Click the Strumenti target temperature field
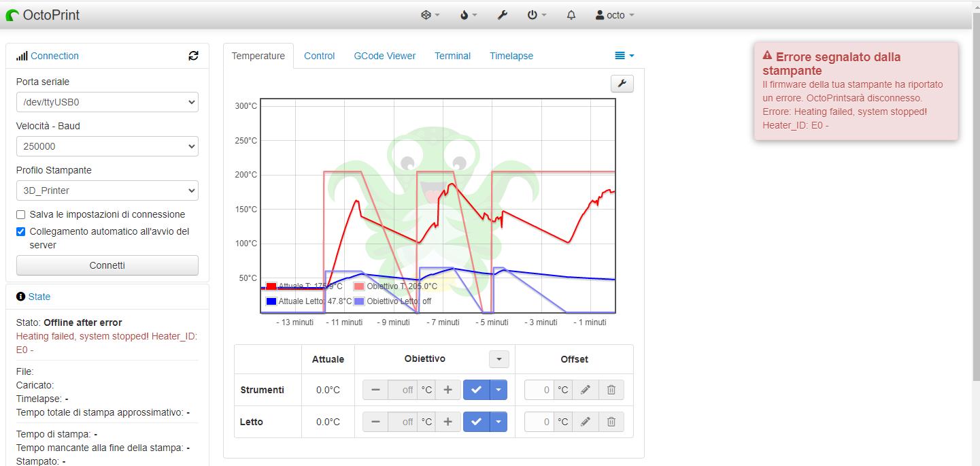This screenshot has width=980, height=466. (x=403, y=390)
